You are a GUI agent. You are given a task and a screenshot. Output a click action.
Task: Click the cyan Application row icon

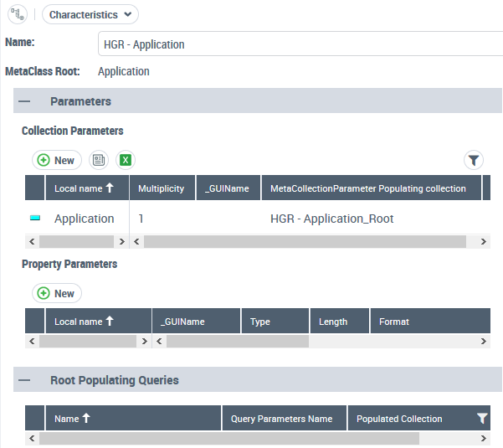pyautogui.click(x=35, y=219)
